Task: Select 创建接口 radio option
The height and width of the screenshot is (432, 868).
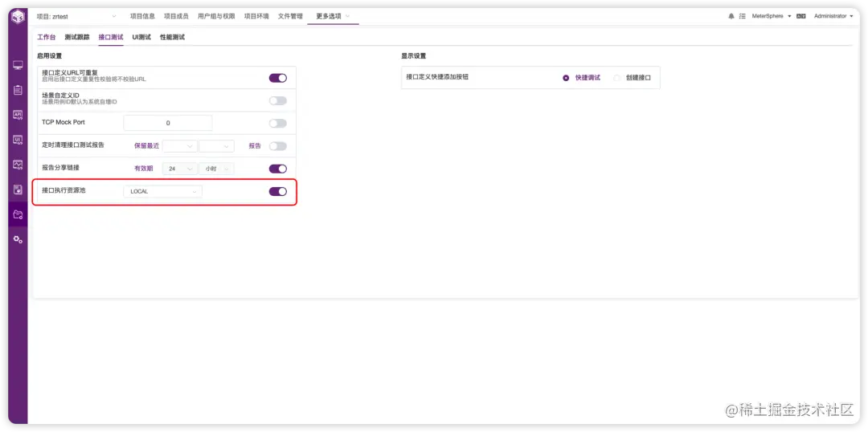Action: pyautogui.click(x=633, y=78)
